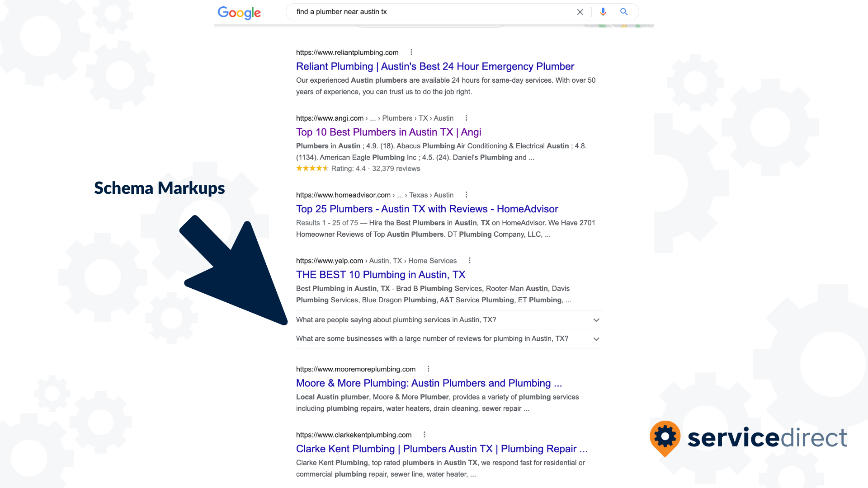Expand question about businesses with many reviews
868x488 pixels.
[449, 339]
